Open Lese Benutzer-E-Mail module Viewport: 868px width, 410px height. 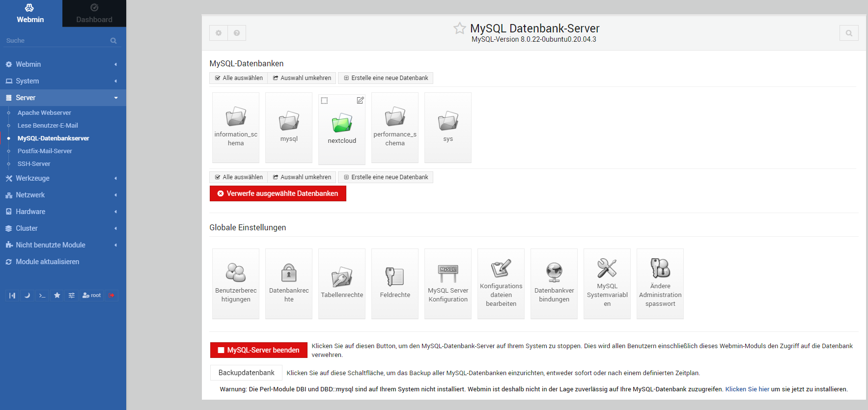point(48,126)
